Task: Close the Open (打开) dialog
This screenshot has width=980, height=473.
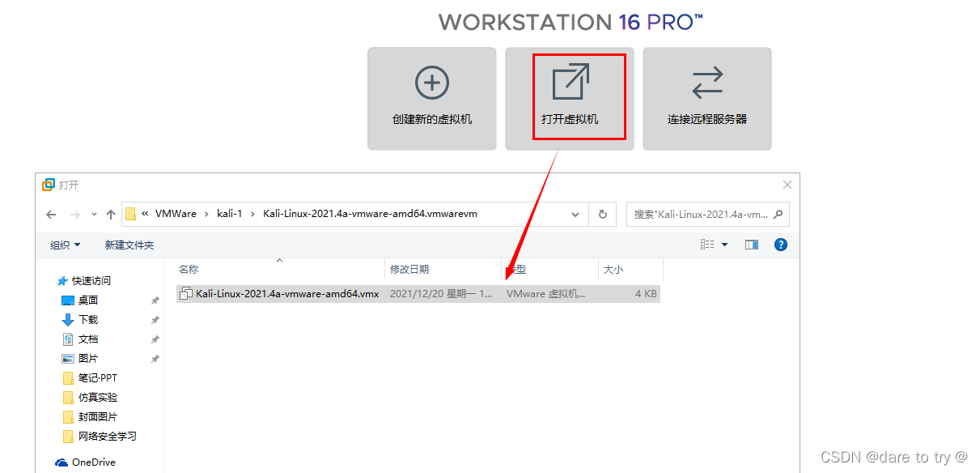Action: coord(787,185)
